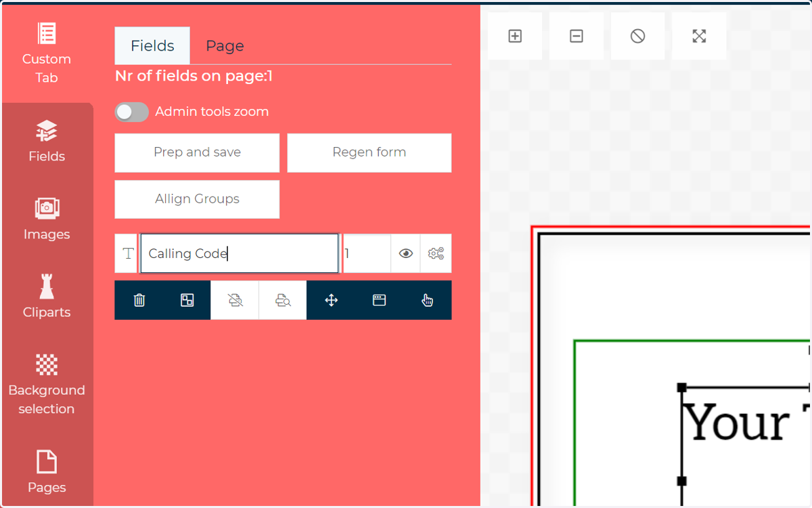Click 'Nr of fields on page:1' text
Image resolution: width=812 pixels, height=508 pixels.
pos(194,76)
